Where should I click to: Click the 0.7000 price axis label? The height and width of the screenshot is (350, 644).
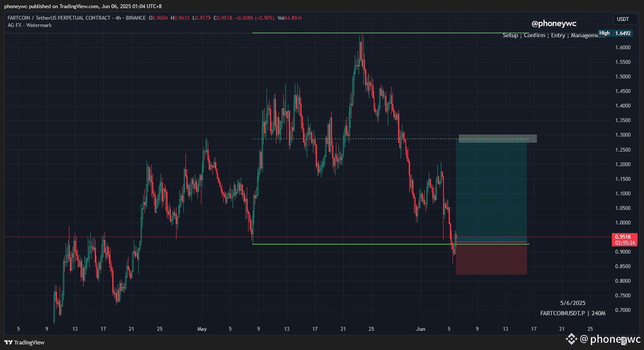623,310
